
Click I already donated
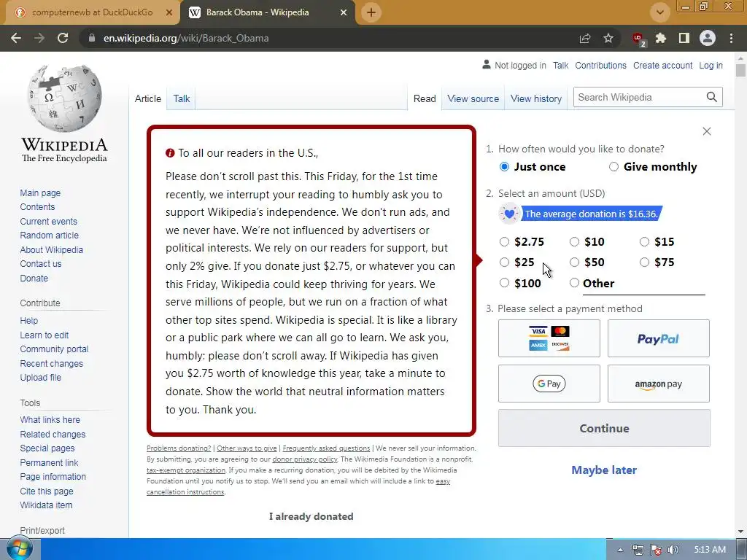point(311,517)
